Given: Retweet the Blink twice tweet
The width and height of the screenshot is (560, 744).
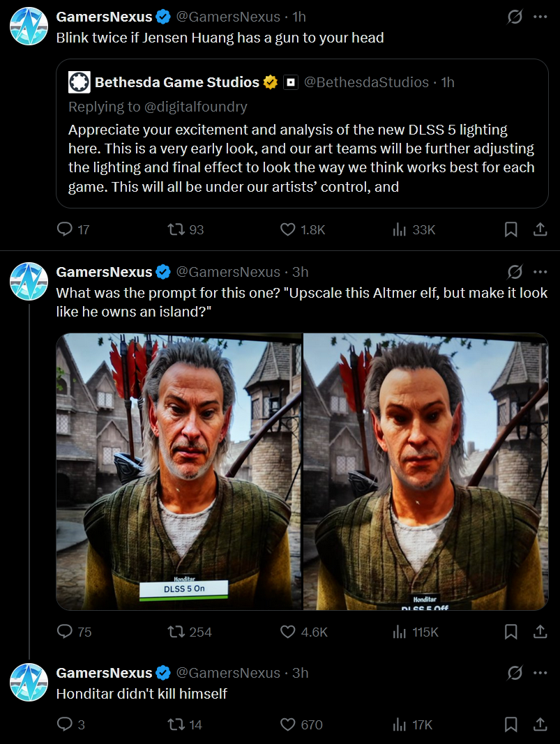Looking at the screenshot, I should click(x=177, y=229).
